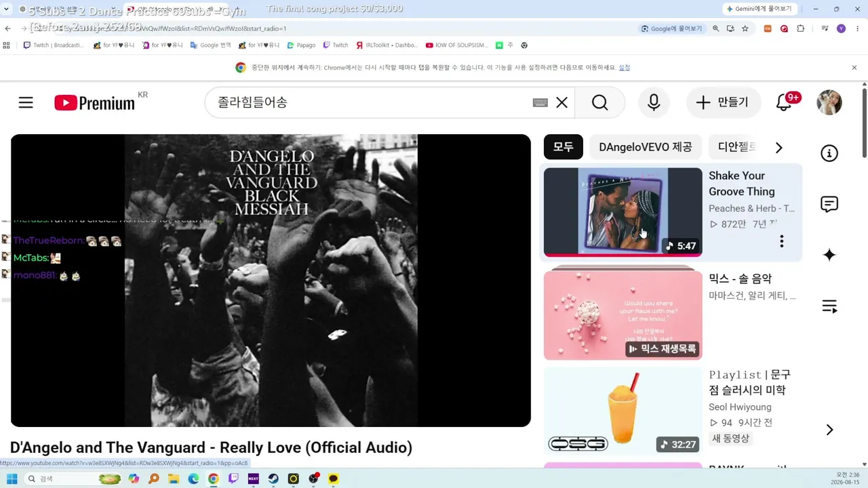The image size is (868, 488).
Task: Click the D'Angelo Black Messiah video player
Action: [x=271, y=281]
